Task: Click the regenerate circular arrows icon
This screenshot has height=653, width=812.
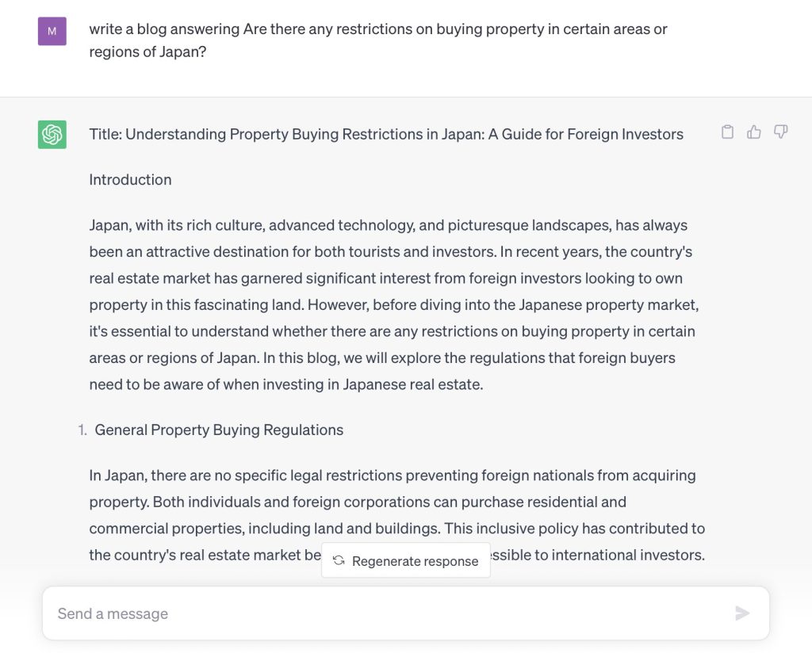Action: coord(339,561)
